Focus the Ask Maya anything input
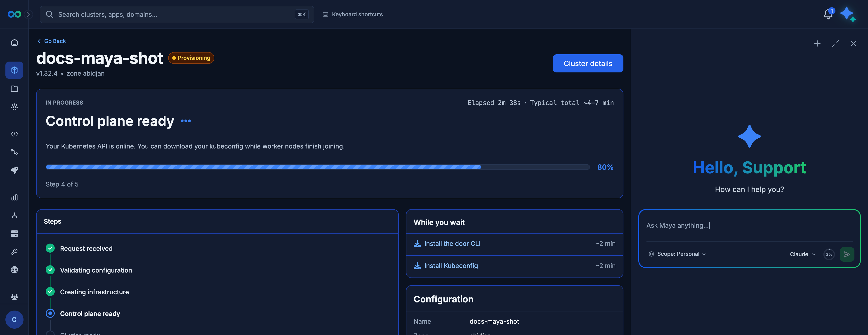Image resolution: width=868 pixels, height=335 pixels. point(749,225)
